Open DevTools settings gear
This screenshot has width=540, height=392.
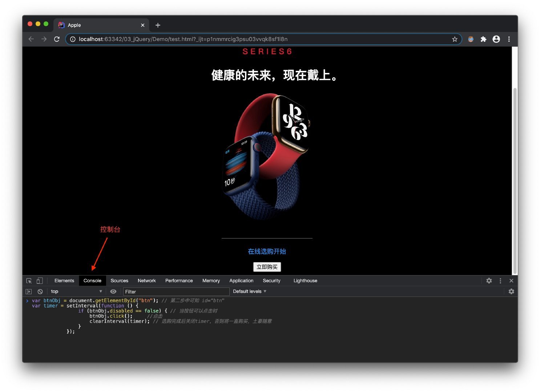click(489, 281)
